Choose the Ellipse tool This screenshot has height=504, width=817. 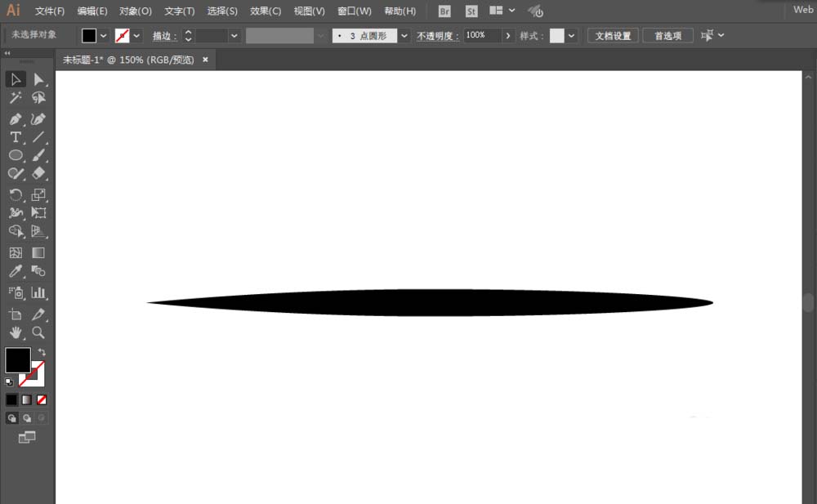click(x=16, y=155)
